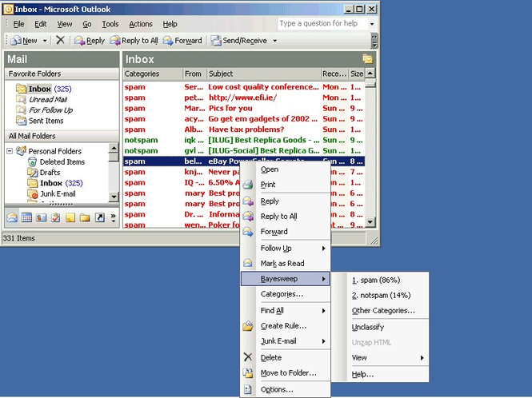Image resolution: width=532 pixels, height=398 pixels.
Task: Select email 'Low cost quality conference...'
Action: (244, 87)
